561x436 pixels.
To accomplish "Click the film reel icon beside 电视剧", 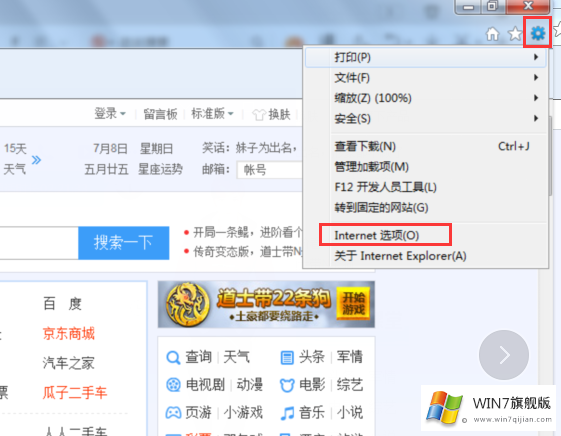I will click(x=174, y=385).
